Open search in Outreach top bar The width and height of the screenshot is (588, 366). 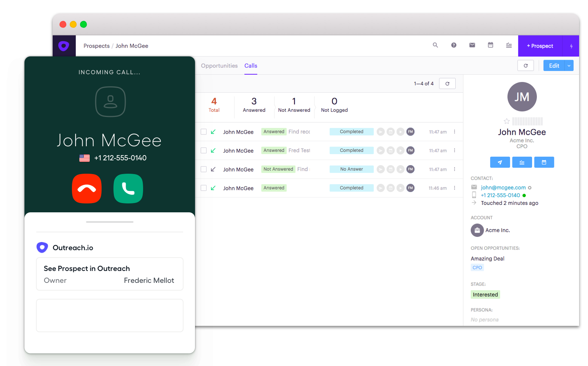pos(435,45)
